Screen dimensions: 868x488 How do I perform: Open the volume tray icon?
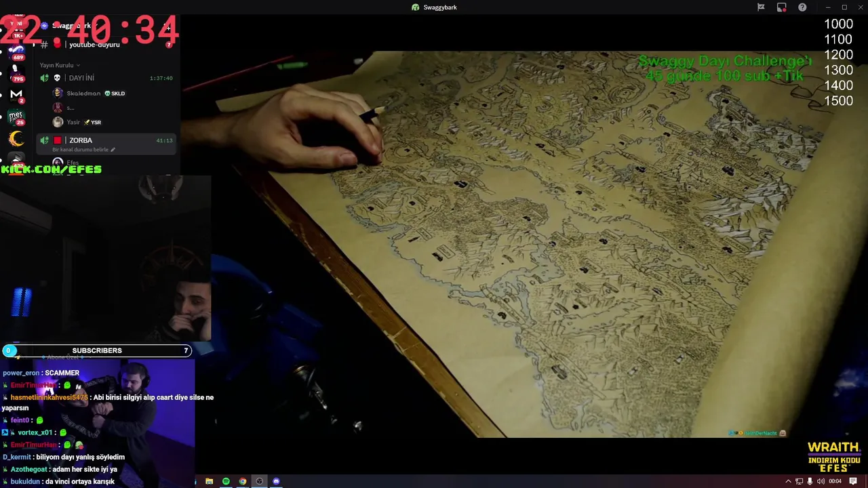pos(821,481)
